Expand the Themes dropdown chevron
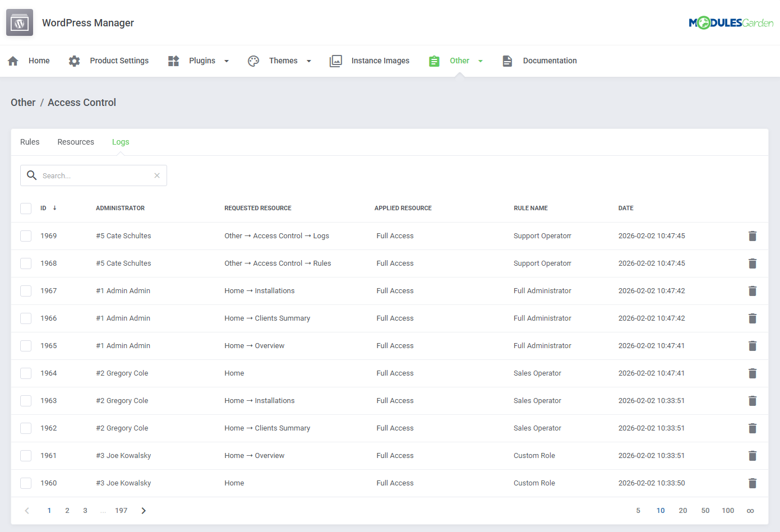 tap(308, 61)
